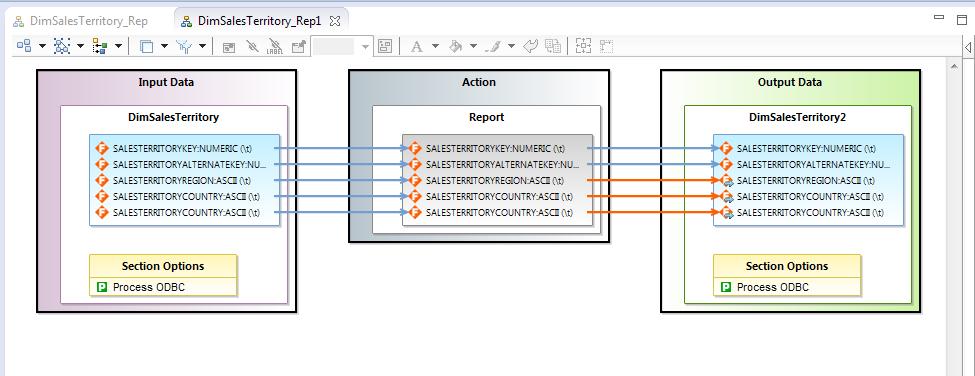The width and height of the screenshot is (975, 376).
Task: Click the add shapes toolbar icon
Action: coord(24,46)
